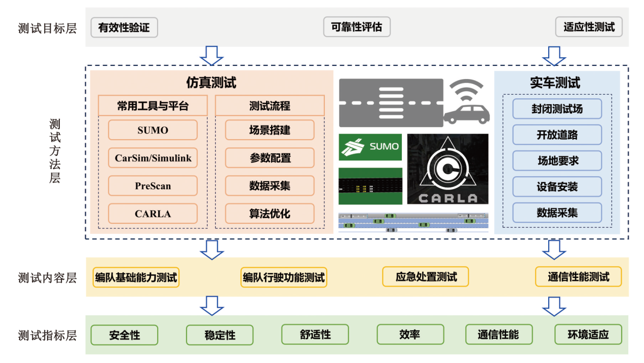This screenshot has width=644, height=363.
Task: Click the green 舒适性 indicator box
Action: click(x=315, y=335)
